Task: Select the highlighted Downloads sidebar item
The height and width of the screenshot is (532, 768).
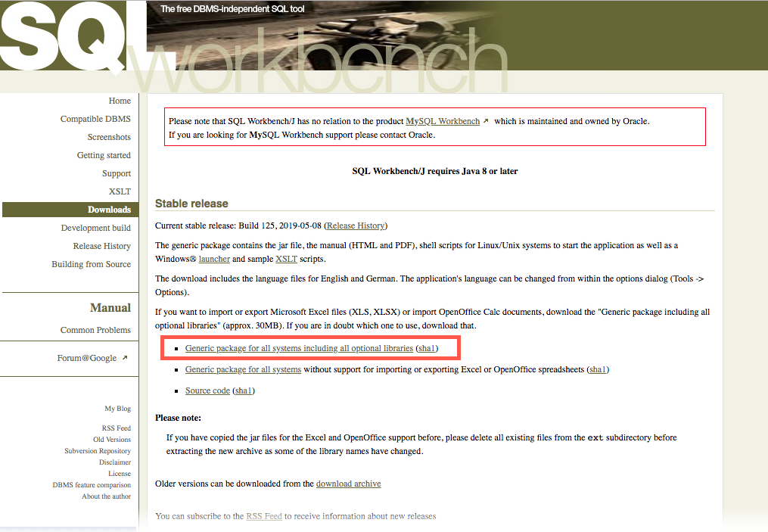Action: [109, 210]
